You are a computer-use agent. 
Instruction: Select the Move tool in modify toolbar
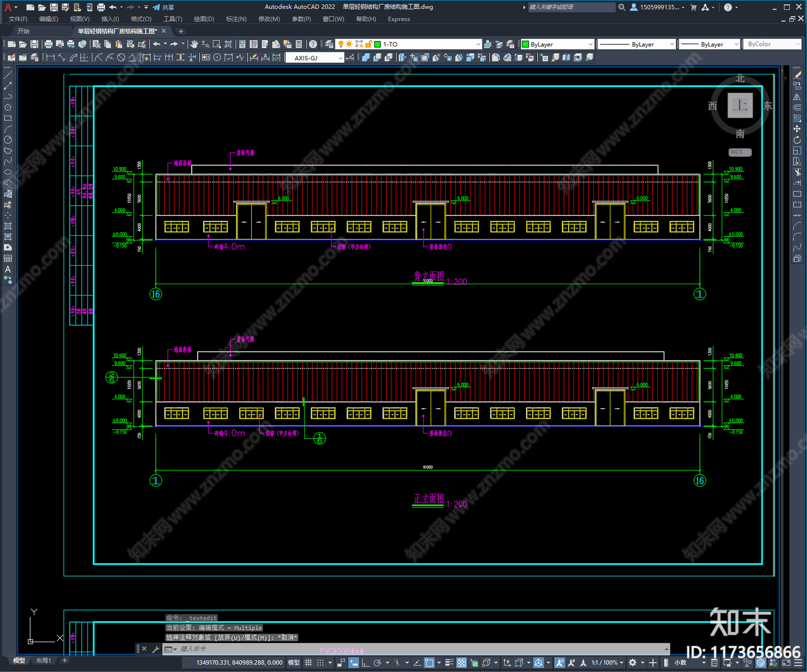tap(797, 129)
